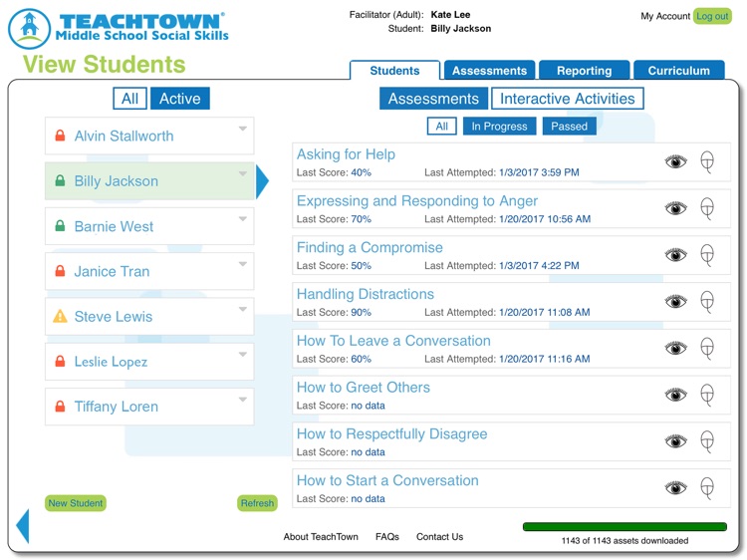Click the green lock icon beside Barnie West
The height and width of the screenshot is (560, 747).
(x=60, y=226)
